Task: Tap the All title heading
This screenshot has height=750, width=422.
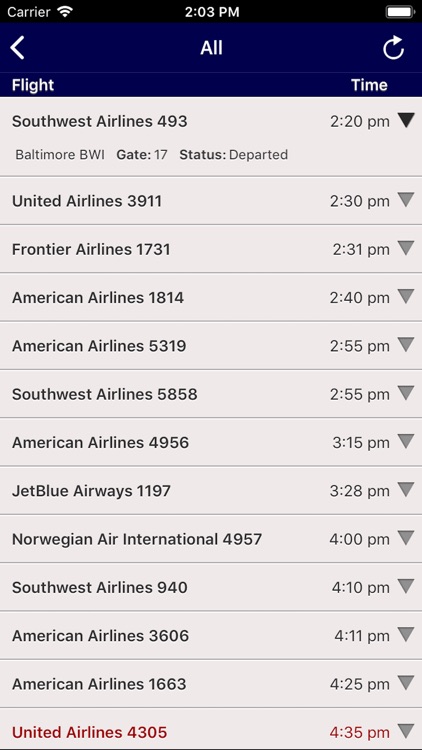Action: point(211,48)
